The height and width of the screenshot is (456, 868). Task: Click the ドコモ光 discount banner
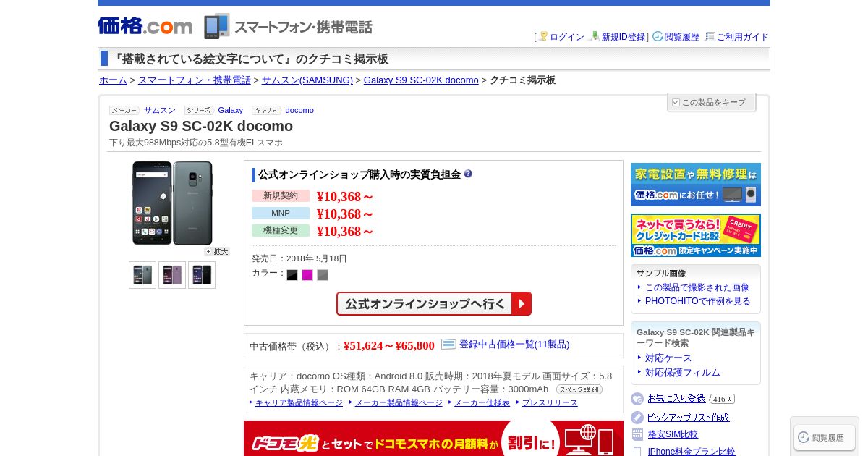click(433, 439)
